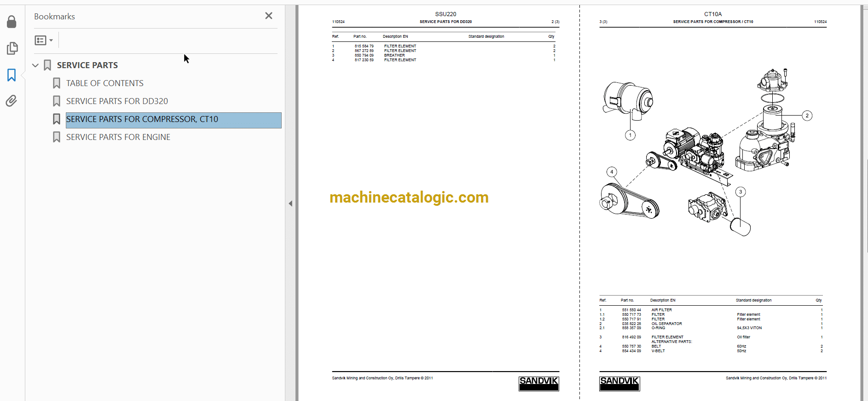Click the Sandvik logo on right page

[619, 384]
